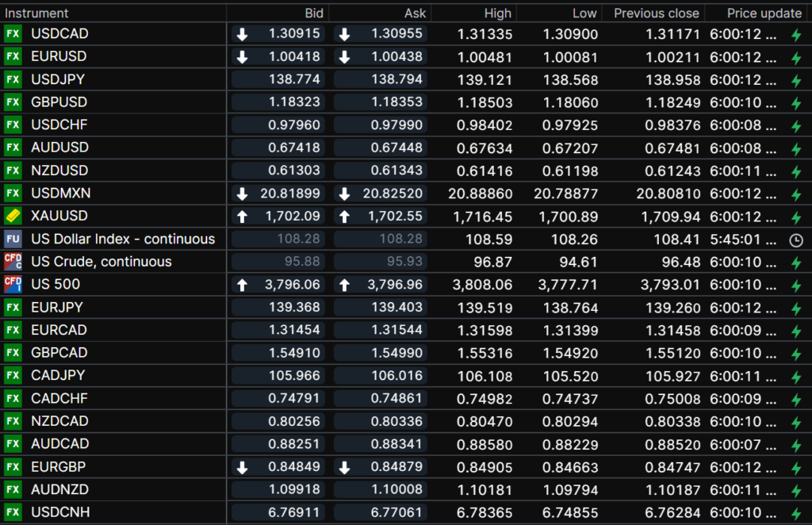Click the Previous close column header
812x525 pixels.
coord(656,13)
